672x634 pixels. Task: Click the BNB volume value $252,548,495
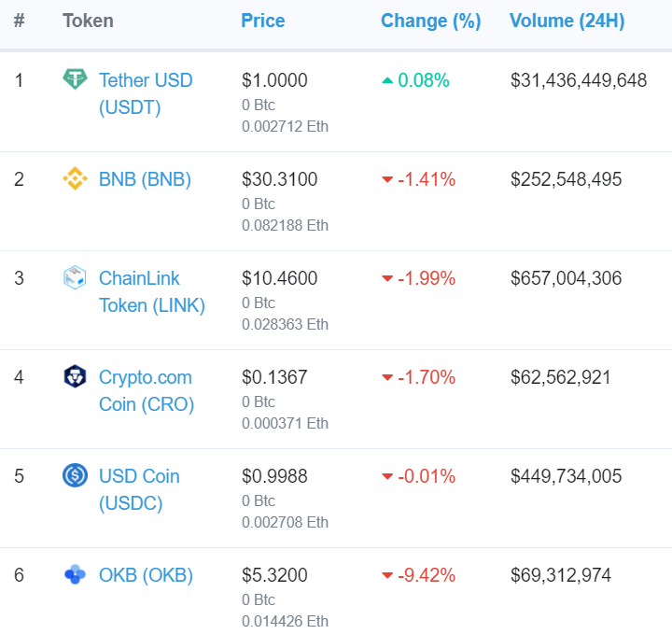point(566,178)
